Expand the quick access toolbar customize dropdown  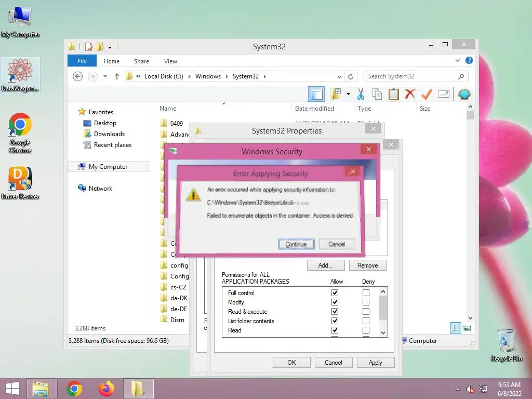click(x=110, y=47)
